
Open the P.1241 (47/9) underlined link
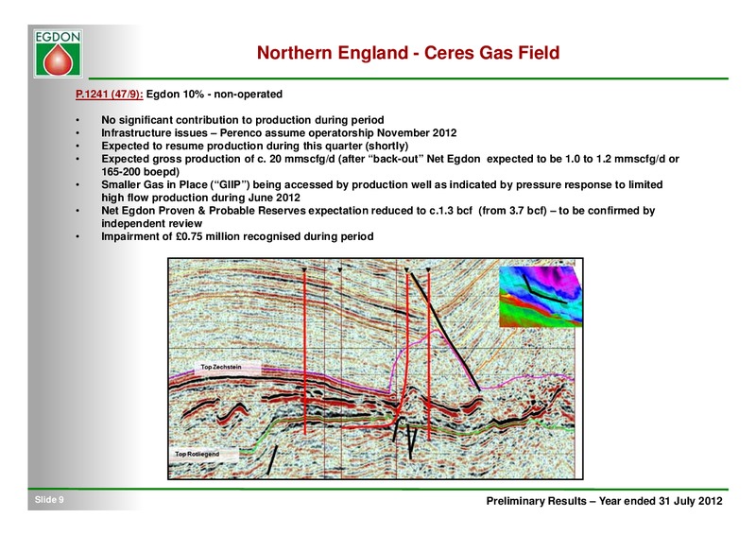[x=109, y=95]
